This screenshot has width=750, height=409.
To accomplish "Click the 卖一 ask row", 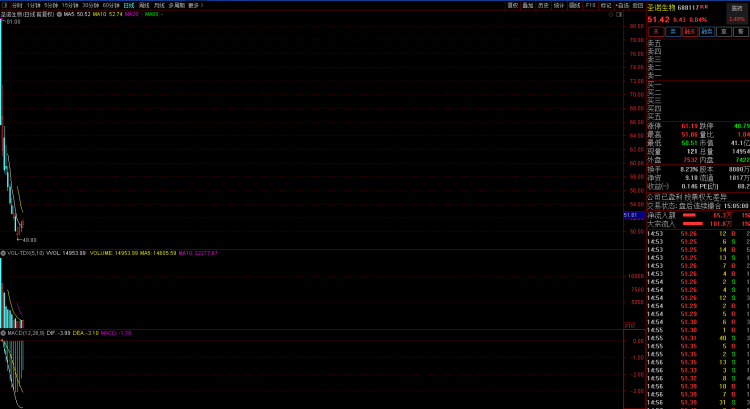I will (x=698, y=76).
